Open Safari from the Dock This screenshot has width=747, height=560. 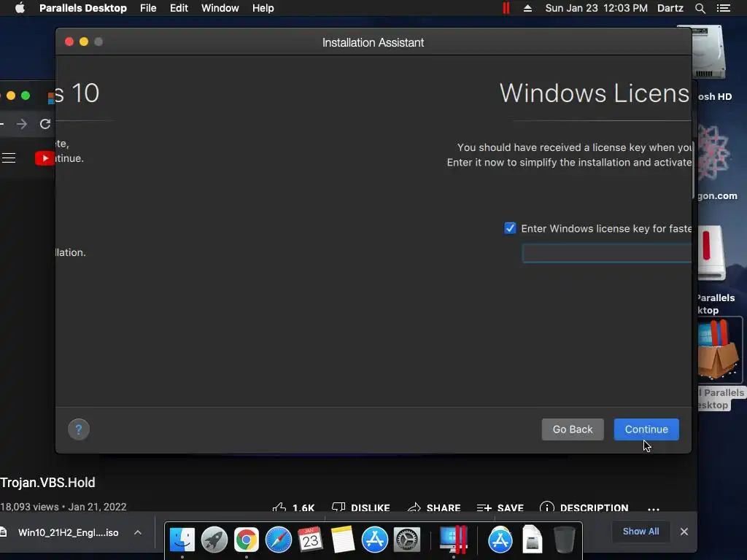[278, 540]
